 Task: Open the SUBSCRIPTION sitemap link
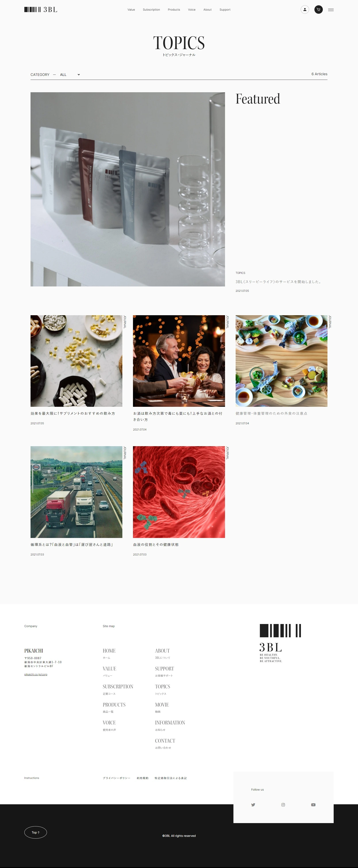pyautogui.click(x=118, y=686)
